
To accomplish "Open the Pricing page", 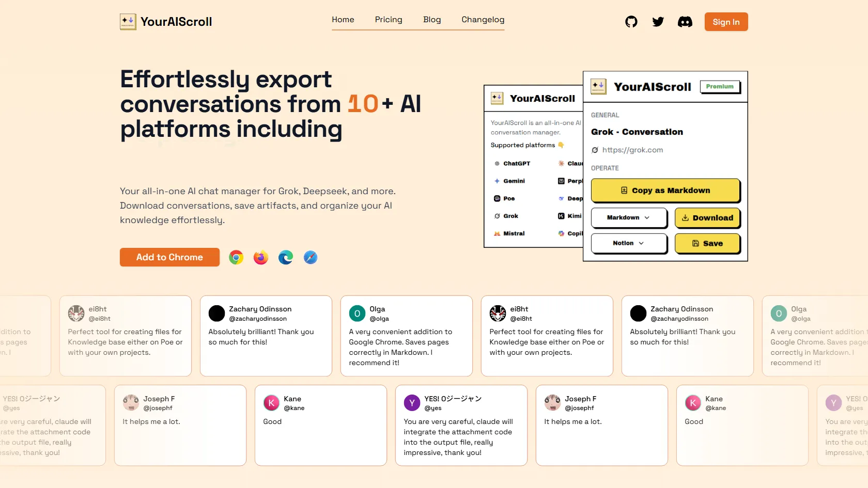I will [389, 20].
